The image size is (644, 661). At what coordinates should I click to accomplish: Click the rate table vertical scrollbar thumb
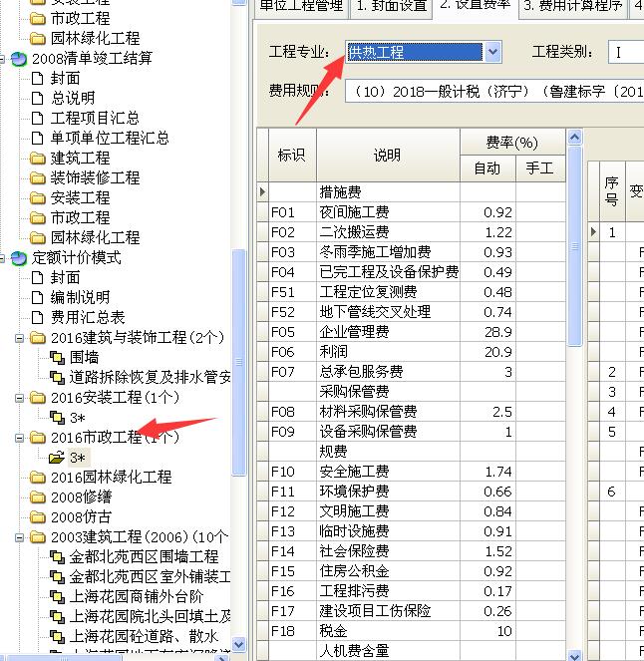pos(575,246)
